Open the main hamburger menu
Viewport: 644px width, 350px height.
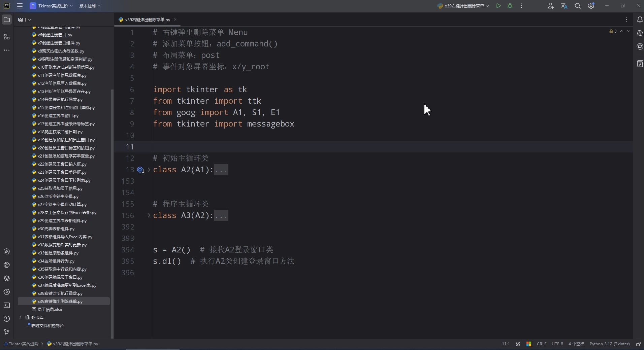pyautogui.click(x=20, y=6)
